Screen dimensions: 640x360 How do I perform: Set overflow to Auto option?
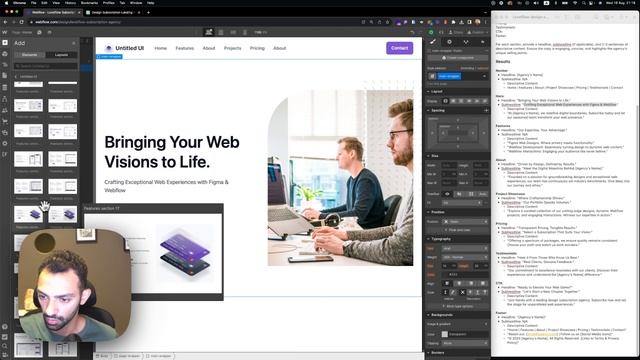pos(482,194)
